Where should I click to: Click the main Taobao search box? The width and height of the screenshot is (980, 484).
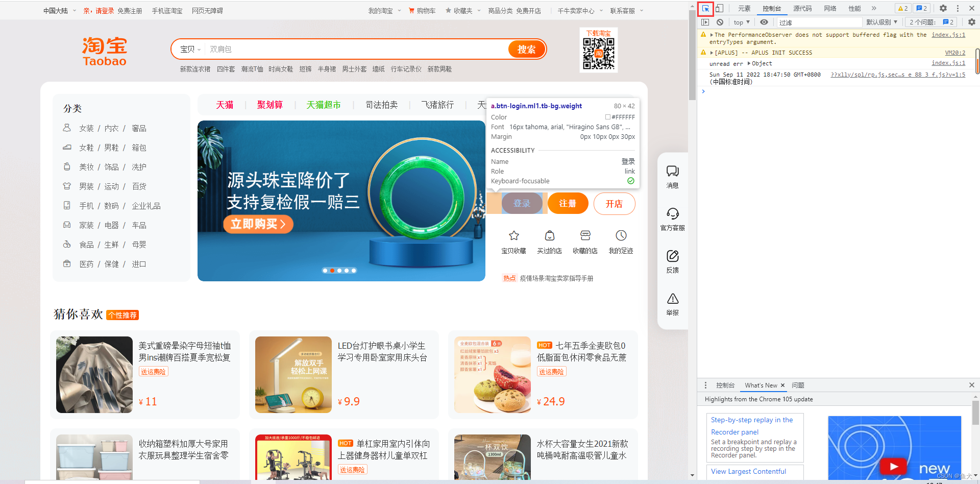point(356,49)
